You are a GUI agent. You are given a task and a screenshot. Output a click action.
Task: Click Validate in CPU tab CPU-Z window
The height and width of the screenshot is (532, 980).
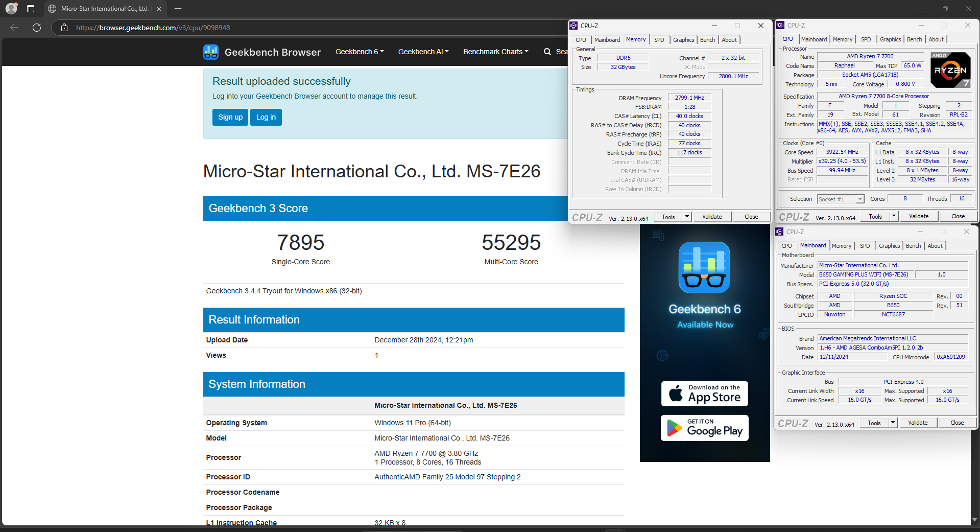pyautogui.click(x=919, y=216)
